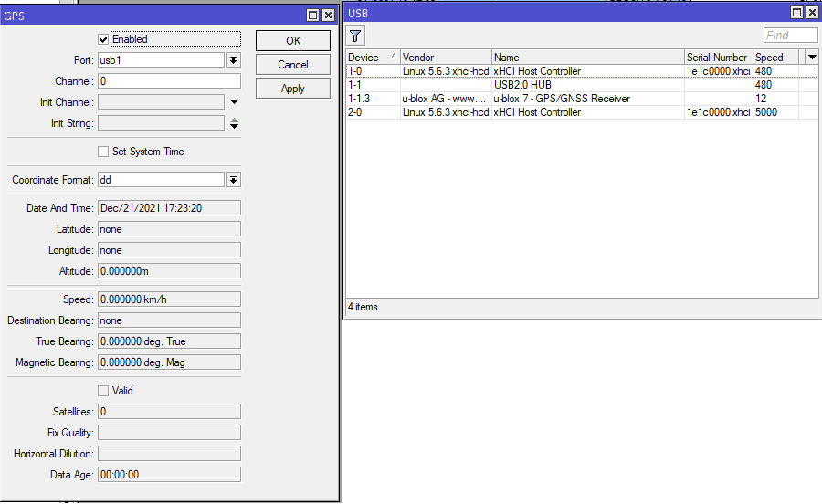Click the 4 items status text
The height and width of the screenshot is (504, 822).
tap(363, 307)
